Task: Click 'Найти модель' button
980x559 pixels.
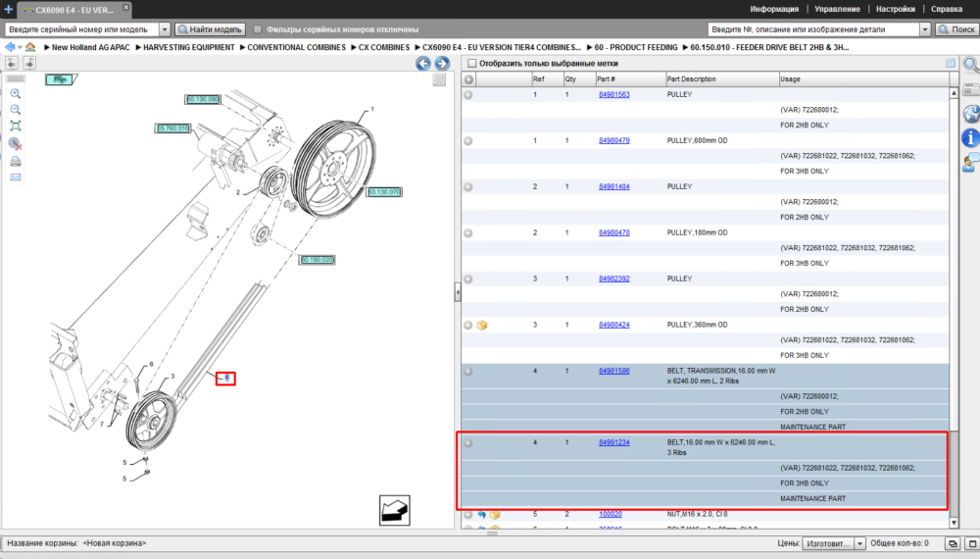Action: tap(210, 29)
